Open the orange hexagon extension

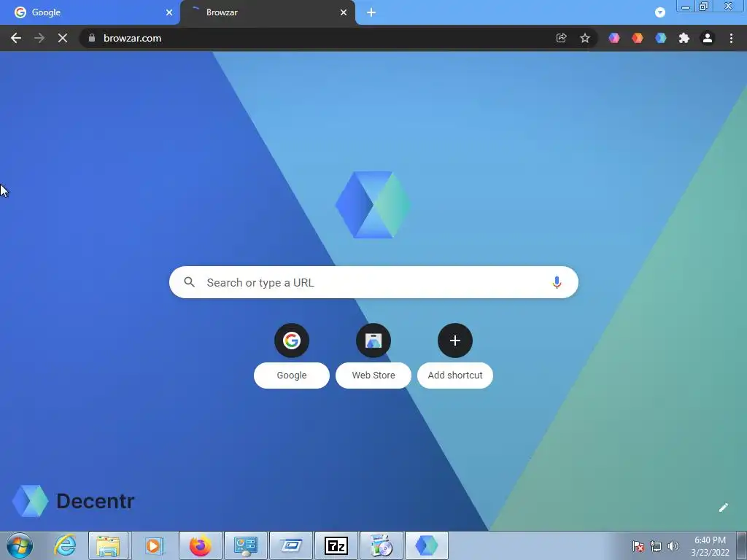tap(638, 38)
